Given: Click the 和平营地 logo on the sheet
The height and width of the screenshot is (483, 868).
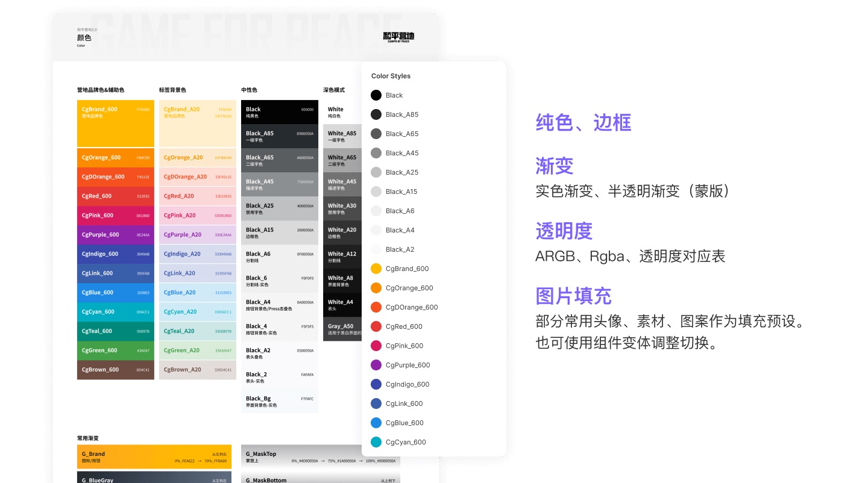Looking at the screenshot, I should 399,37.
